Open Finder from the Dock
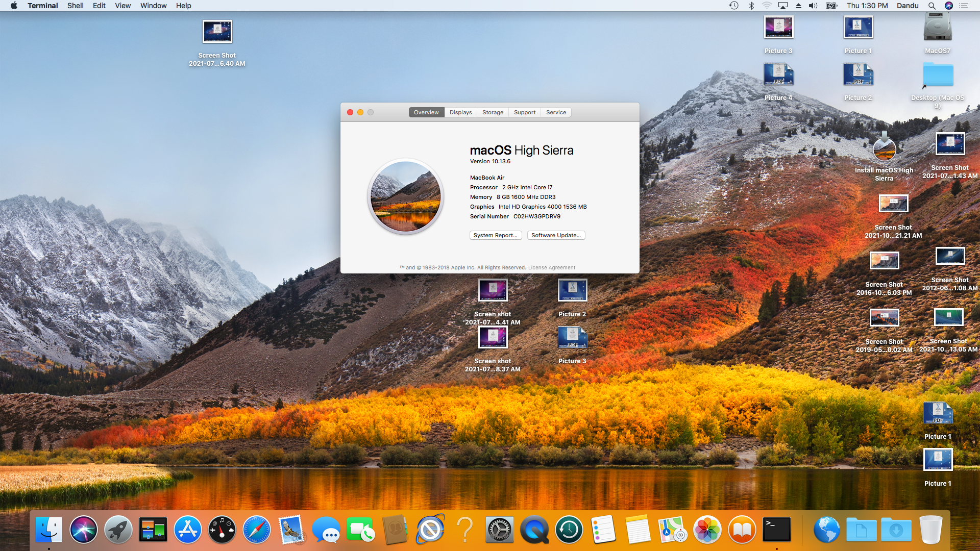The image size is (980, 551). [49, 530]
